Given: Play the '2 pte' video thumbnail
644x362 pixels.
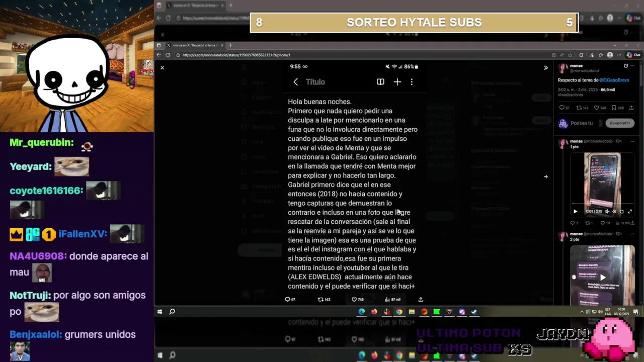Looking at the screenshot, I should point(602,277).
